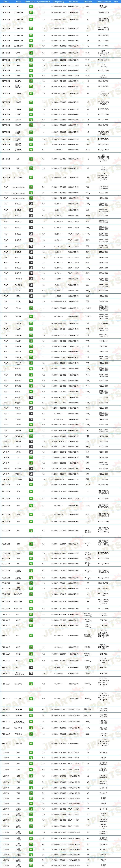The image size is (121, 868).
Task: Select the SAFRANE model cell
Action: pyautogui.click(x=18, y=728)
